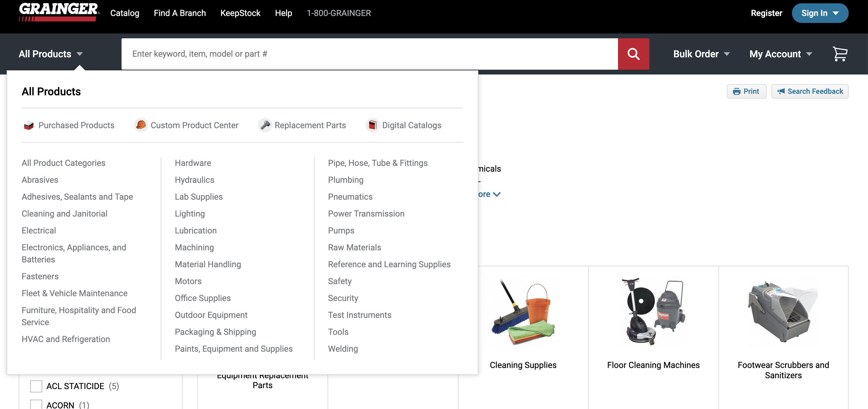This screenshot has width=868, height=409.
Task: Check the ACL STATICIDE brand checkbox
Action: pyautogui.click(x=36, y=386)
